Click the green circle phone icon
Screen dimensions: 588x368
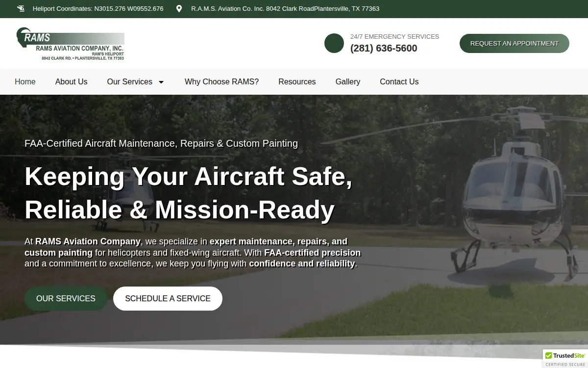tap(334, 43)
